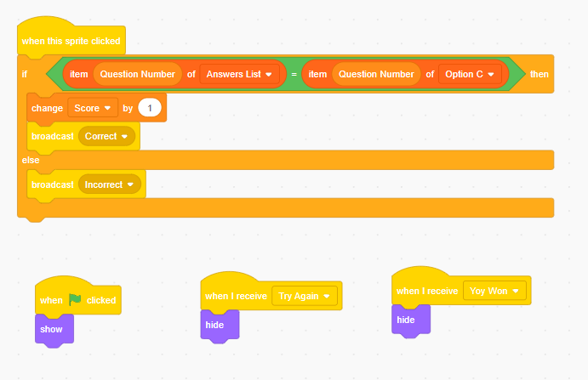Click the 'show' looks block

tap(54, 329)
